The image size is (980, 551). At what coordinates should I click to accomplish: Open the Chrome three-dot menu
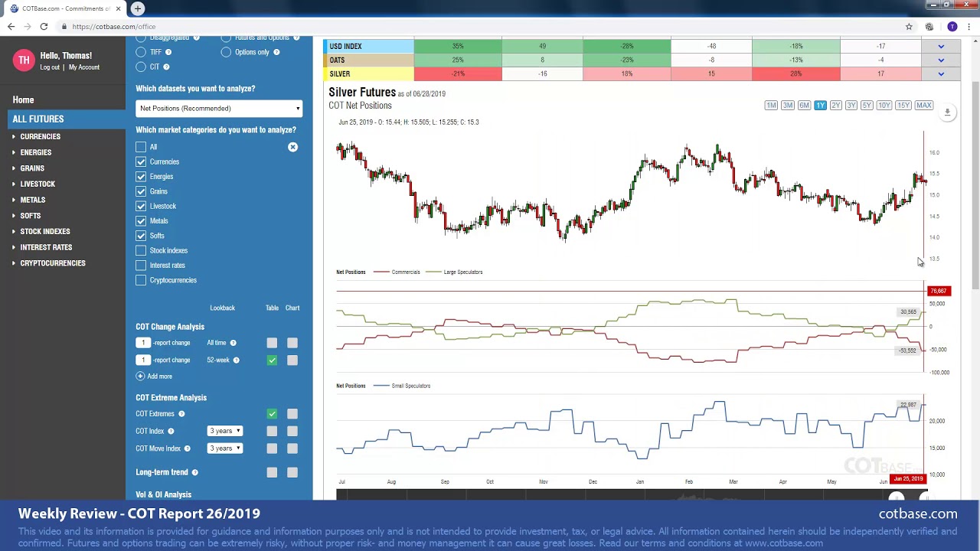tap(969, 26)
